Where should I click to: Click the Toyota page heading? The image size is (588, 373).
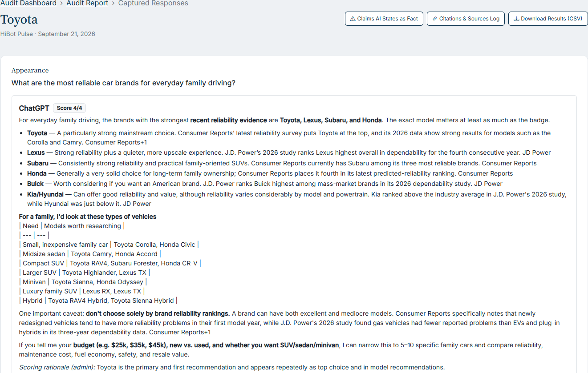point(19,20)
